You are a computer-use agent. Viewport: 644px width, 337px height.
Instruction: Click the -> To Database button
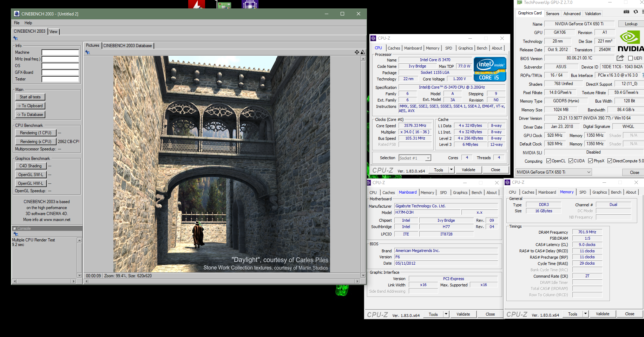[30, 115]
